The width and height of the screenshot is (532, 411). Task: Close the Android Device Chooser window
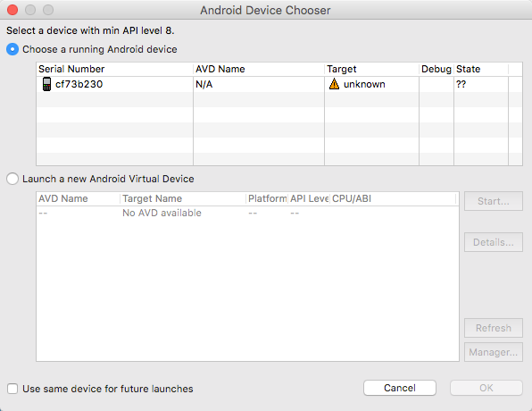click(x=12, y=10)
